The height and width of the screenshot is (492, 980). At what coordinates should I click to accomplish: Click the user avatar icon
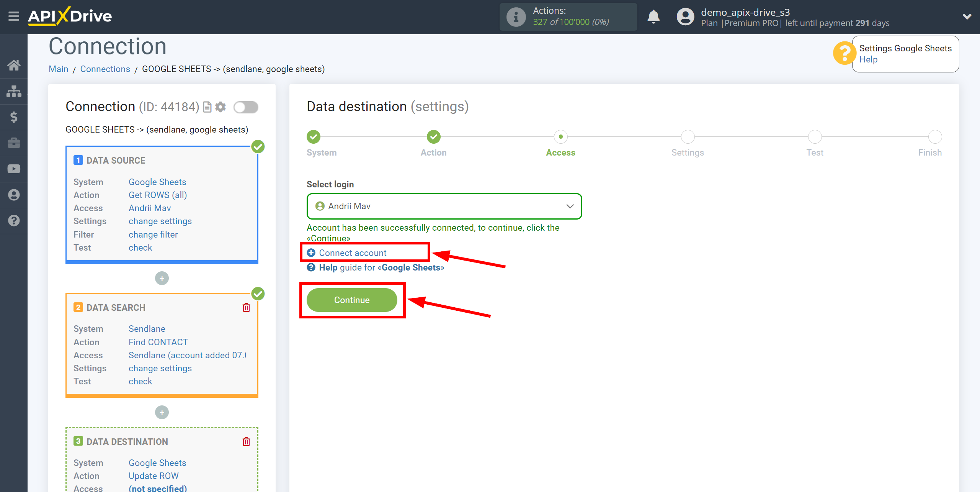click(685, 17)
